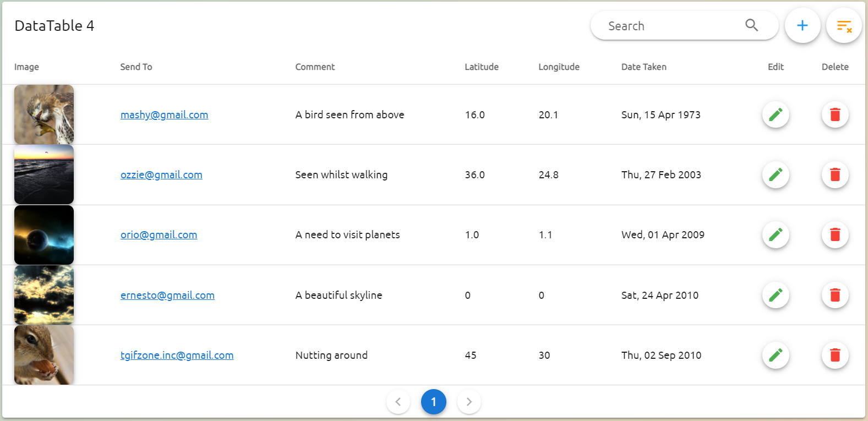Go to previous page with the left chevron
Image resolution: width=868 pixels, height=421 pixels.
398,402
